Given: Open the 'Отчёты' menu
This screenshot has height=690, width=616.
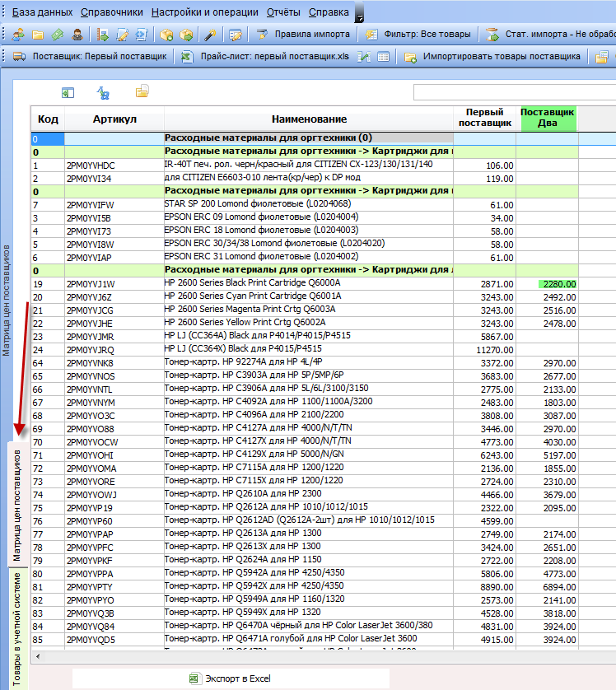Looking at the screenshot, I should (x=283, y=12).
